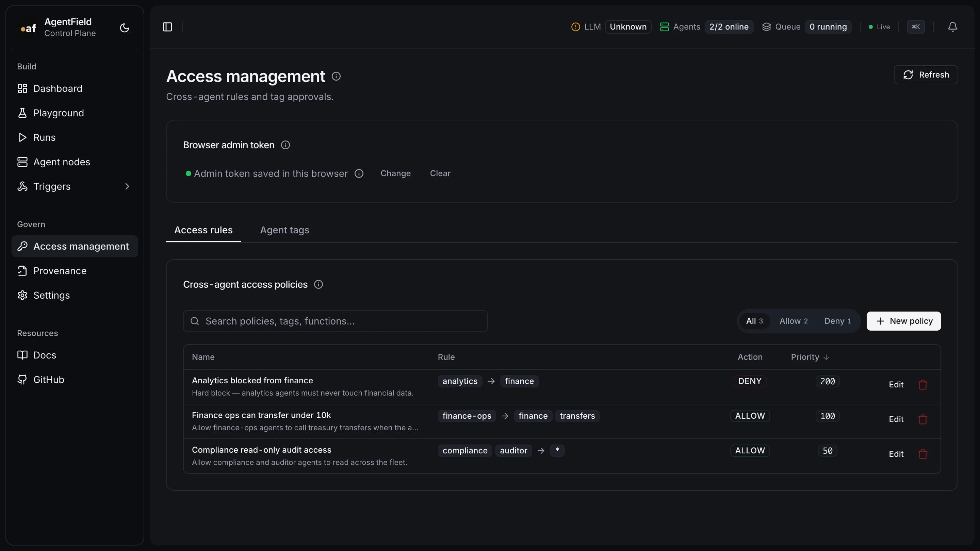
Task: Sort by Priority column header
Action: click(x=810, y=357)
